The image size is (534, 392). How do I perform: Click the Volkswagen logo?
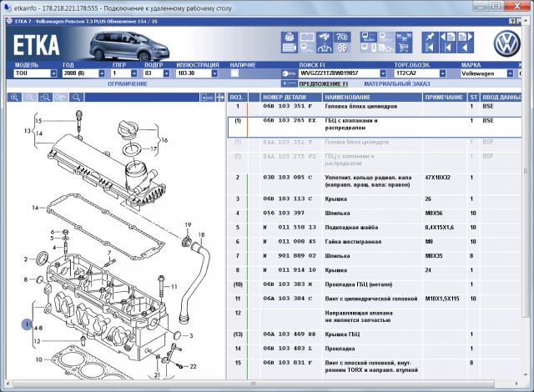point(507,43)
